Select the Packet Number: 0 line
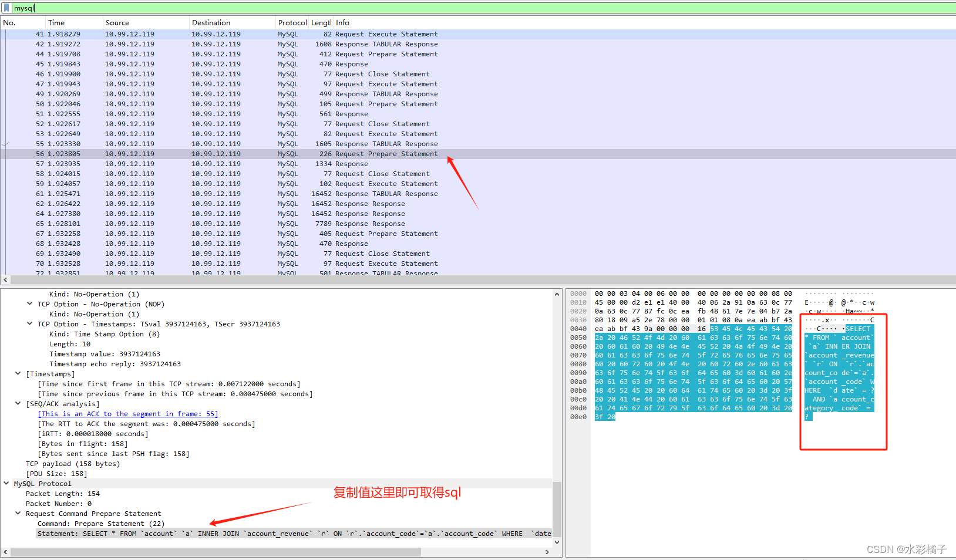 point(59,504)
